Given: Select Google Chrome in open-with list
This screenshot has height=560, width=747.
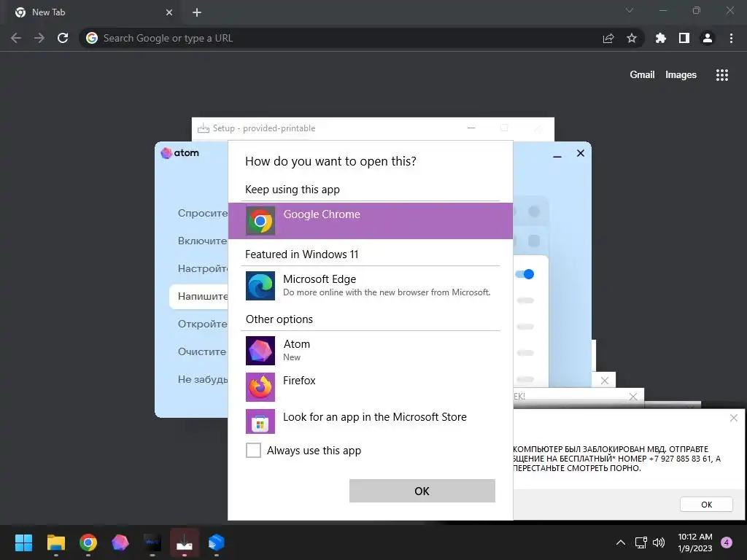Looking at the screenshot, I should click(x=370, y=220).
